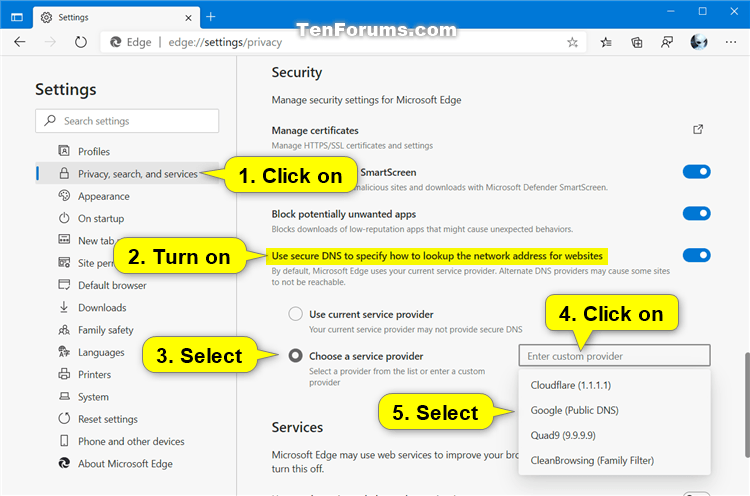The height and width of the screenshot is (496, 750).
Task: Click the Downloads arrow icon
Action: click(x=64, y=307)
